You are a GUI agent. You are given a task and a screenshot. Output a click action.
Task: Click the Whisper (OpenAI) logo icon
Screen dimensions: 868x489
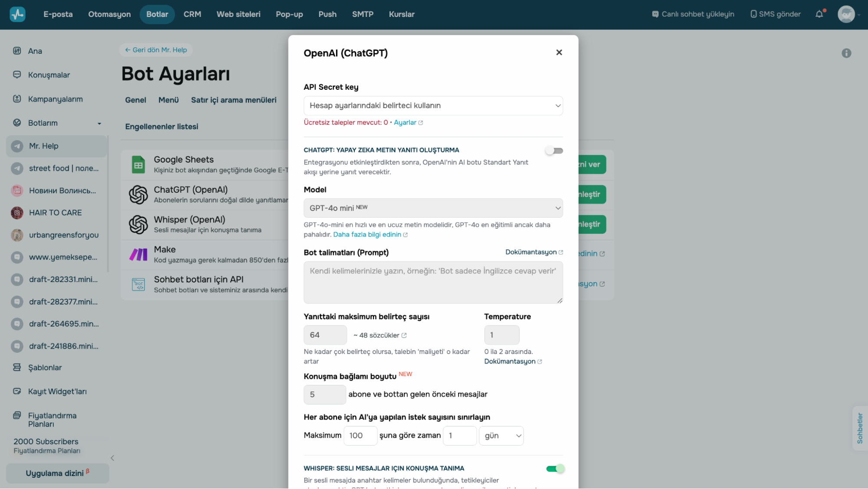pyautogui.click(x=138, y=224)
